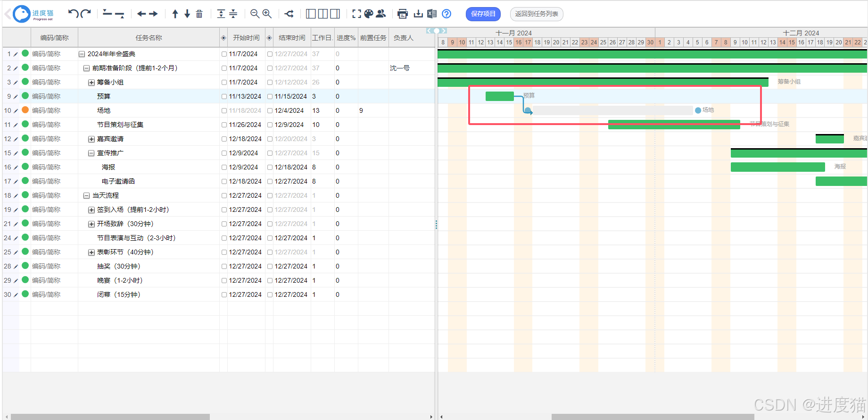Collapse all task groups from the toolbar
The image size is (868, 420).
pyautogui.click(x=233, y=14)
